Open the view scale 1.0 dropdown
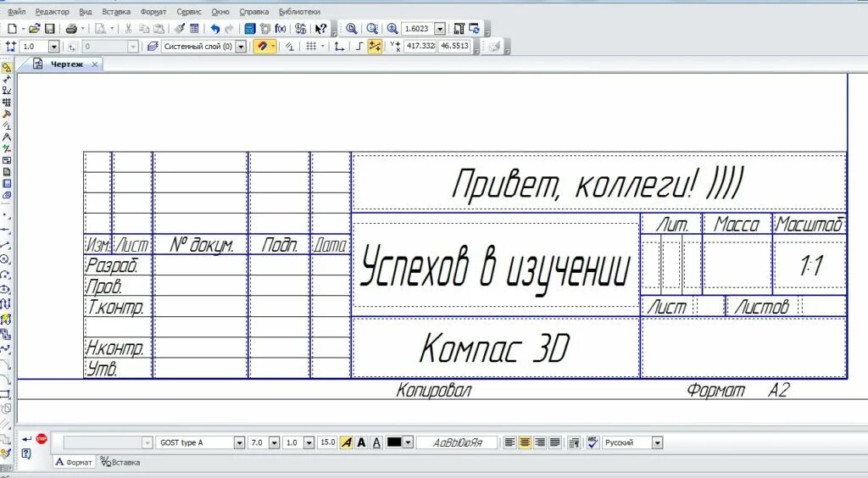868x478 pixels. 53,47
